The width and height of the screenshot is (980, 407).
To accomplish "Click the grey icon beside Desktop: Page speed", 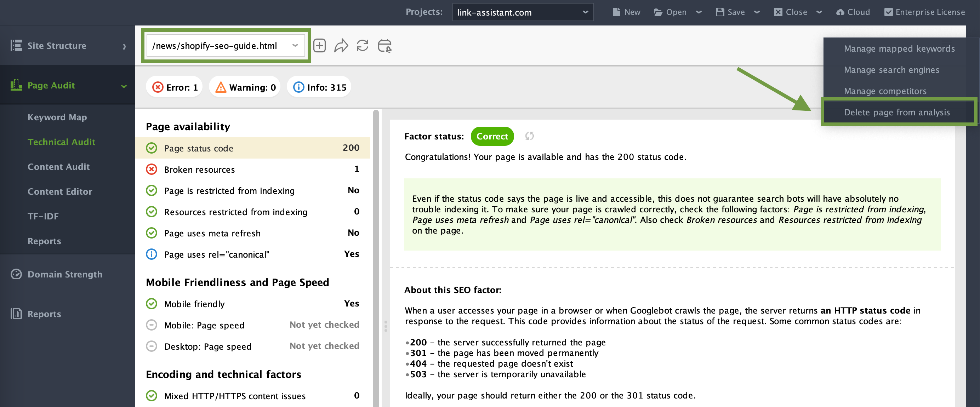I will coord(152,346).
